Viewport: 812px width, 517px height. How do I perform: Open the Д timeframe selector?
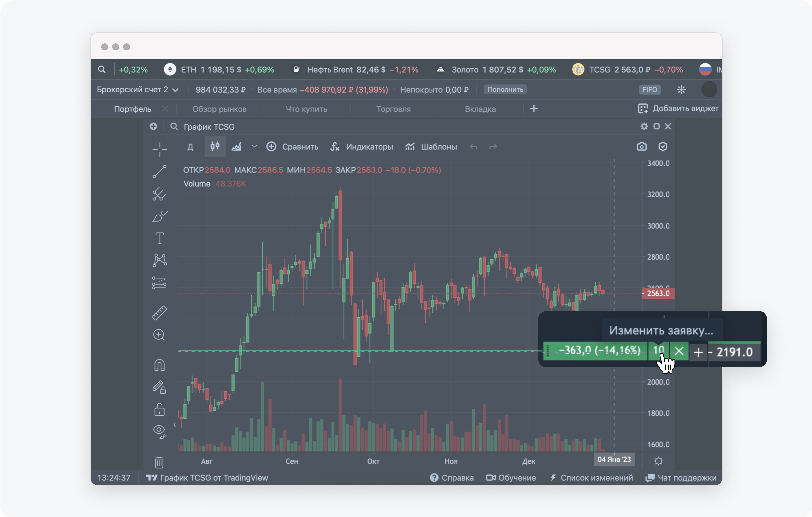tap(191, 147)
